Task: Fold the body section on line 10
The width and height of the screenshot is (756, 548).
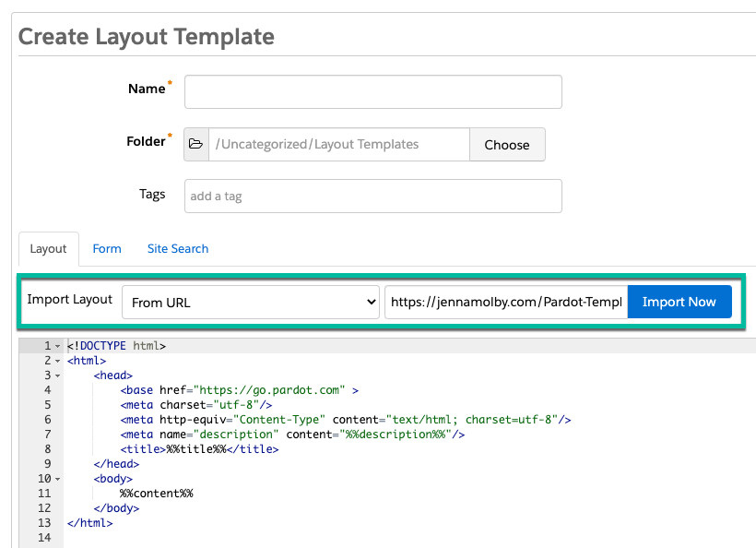Action: [57, 479]
